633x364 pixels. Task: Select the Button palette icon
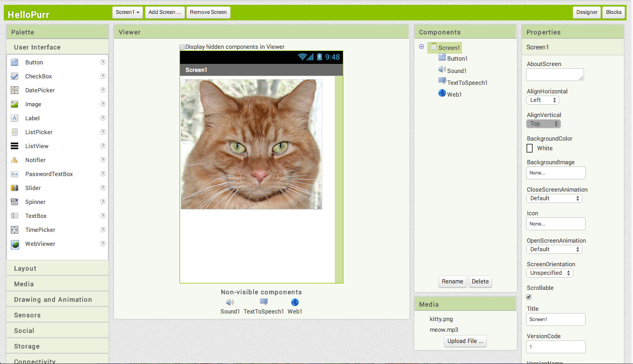[x=15, y=62]
